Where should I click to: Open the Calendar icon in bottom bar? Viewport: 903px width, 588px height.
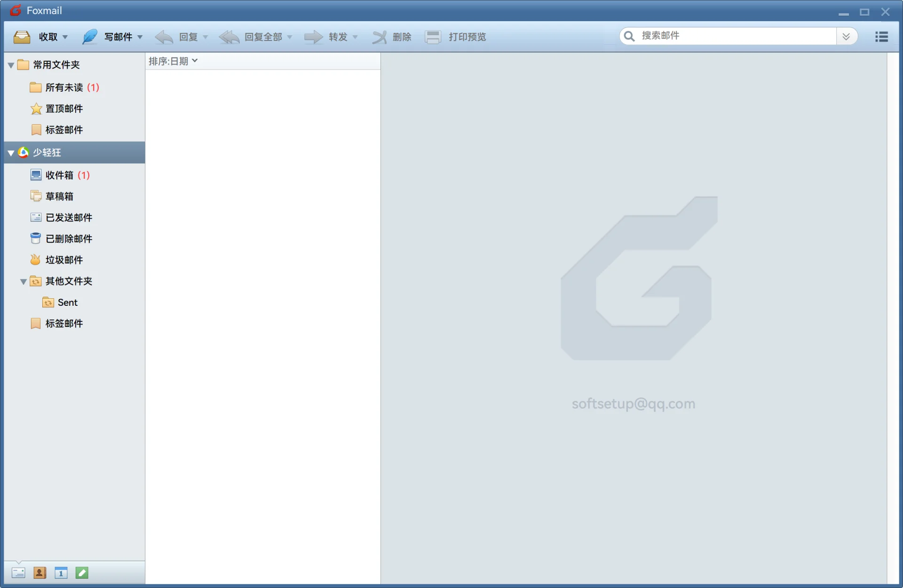(x=61, y=572)
